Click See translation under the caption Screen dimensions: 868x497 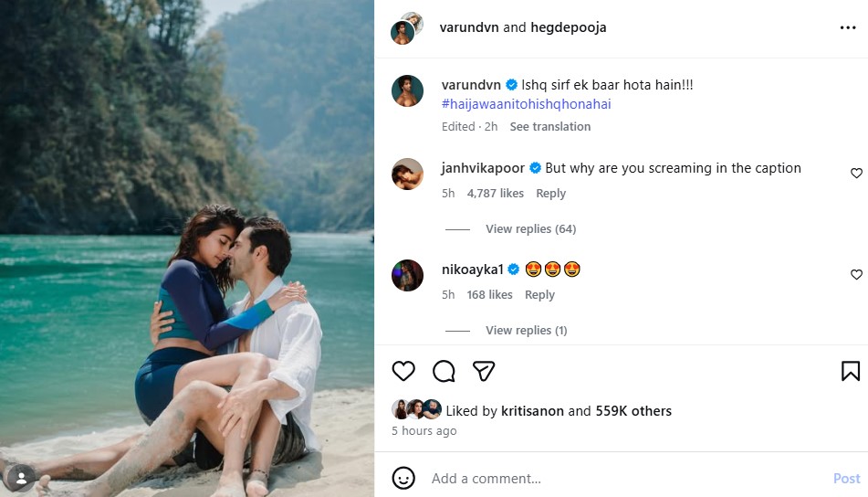coord(549,126)
